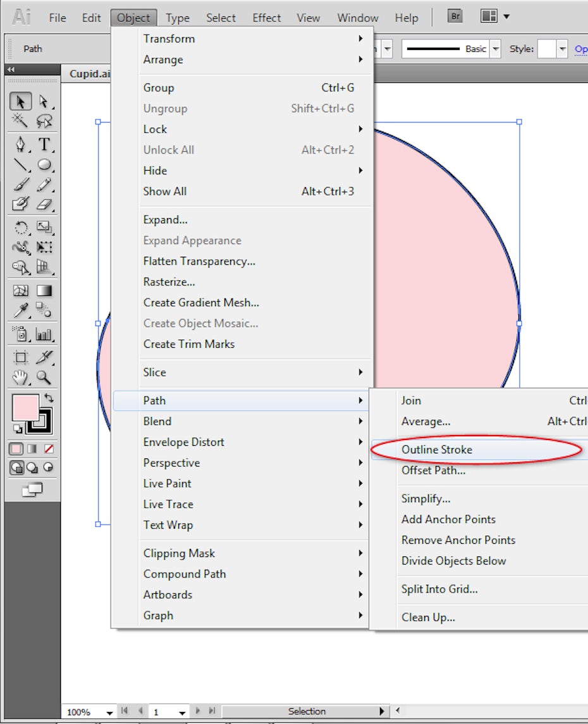The width and height of the screenshot is (588, 724).
Task: Switch paint mode to solid Color
Action: [16, 448]
